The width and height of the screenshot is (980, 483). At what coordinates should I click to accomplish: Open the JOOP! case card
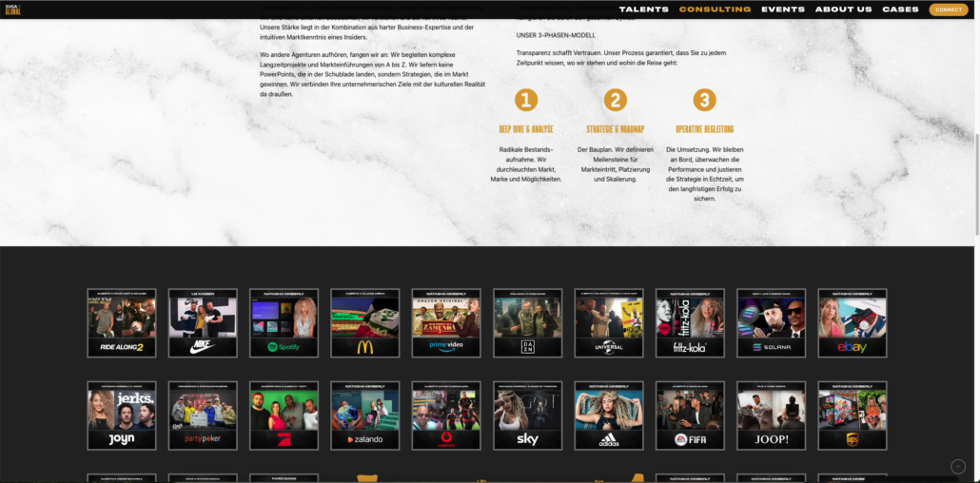(x=772, y=415)
